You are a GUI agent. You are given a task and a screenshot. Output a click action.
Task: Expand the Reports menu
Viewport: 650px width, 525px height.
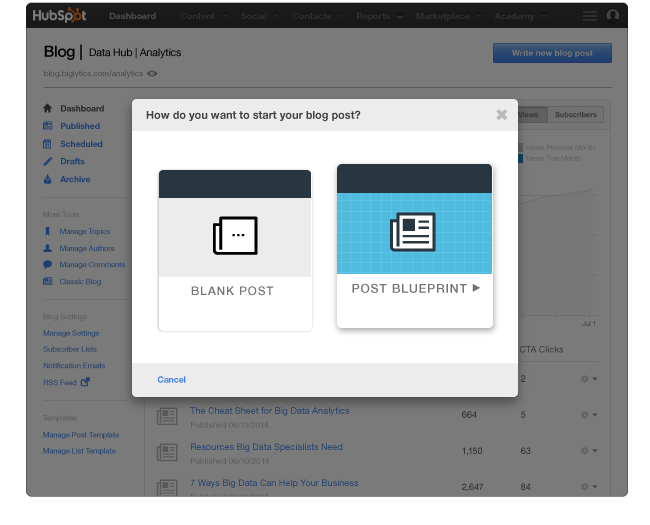379,16
